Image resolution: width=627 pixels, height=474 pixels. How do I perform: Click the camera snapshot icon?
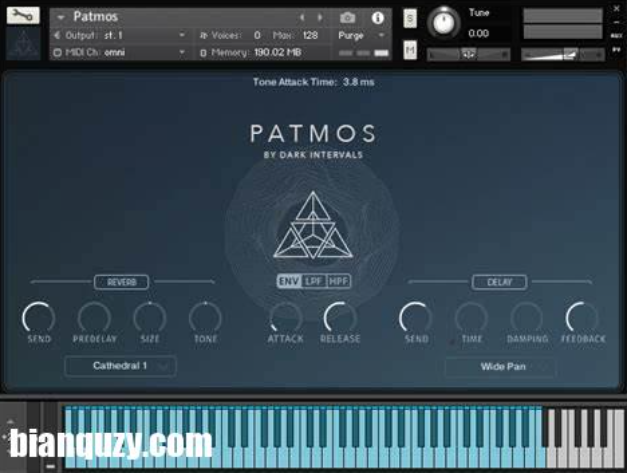pos(347,18)
